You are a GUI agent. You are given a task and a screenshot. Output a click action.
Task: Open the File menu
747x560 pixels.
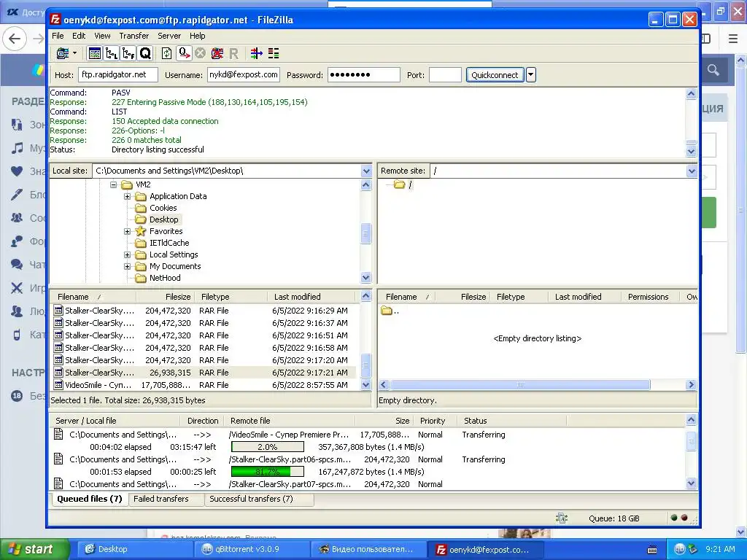click(58, 36)
